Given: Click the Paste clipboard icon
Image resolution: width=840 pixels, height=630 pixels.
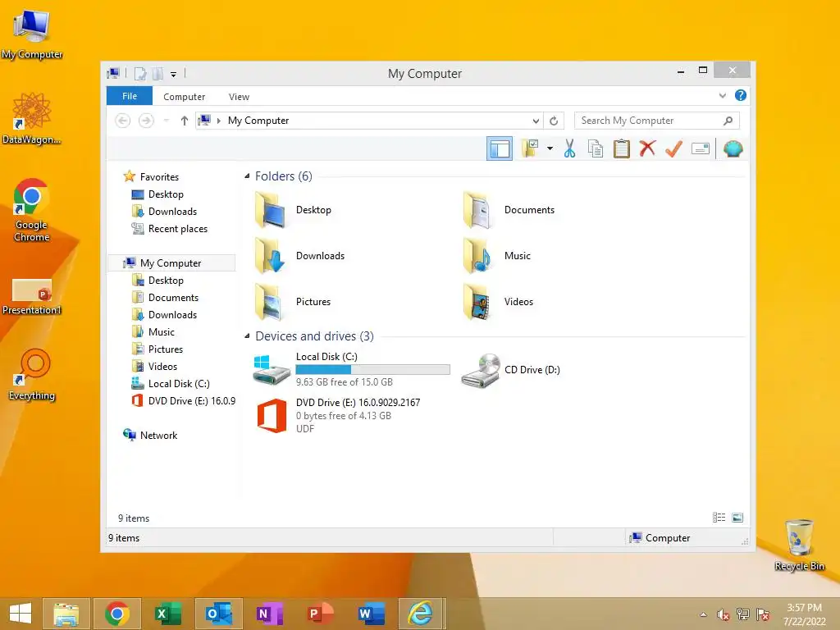Looking at the screenshot, I should click(x=622, y=148).
